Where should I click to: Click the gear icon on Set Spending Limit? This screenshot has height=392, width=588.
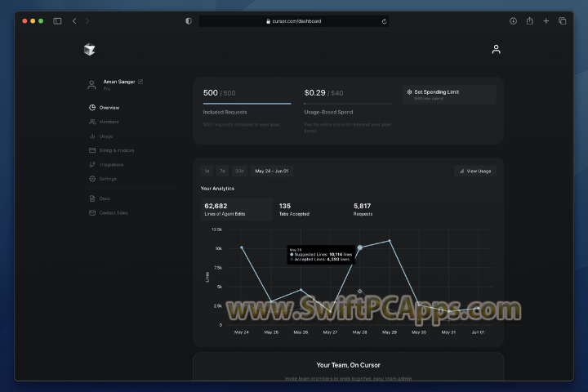(409, 92)
